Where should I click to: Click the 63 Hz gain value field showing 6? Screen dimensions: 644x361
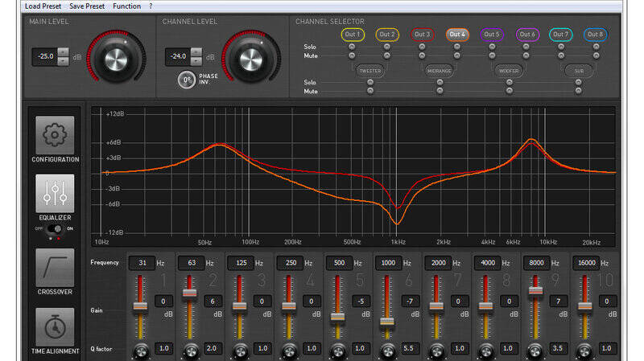click(x=213, y=302)
